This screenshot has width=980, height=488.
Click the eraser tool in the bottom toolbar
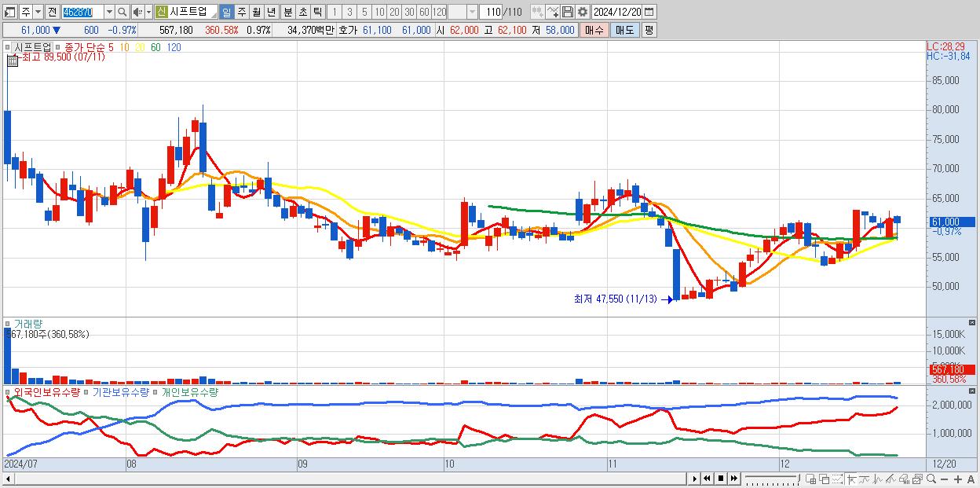pos(904,479)
